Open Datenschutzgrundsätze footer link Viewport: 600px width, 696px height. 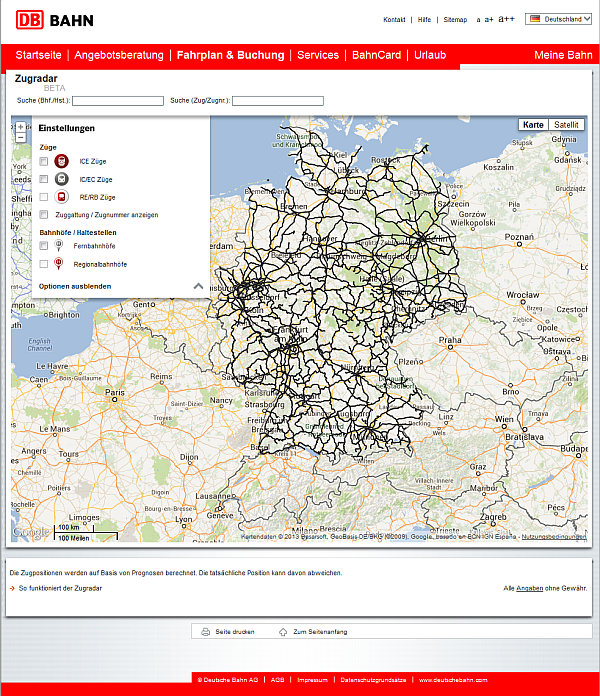click(373, 680)
